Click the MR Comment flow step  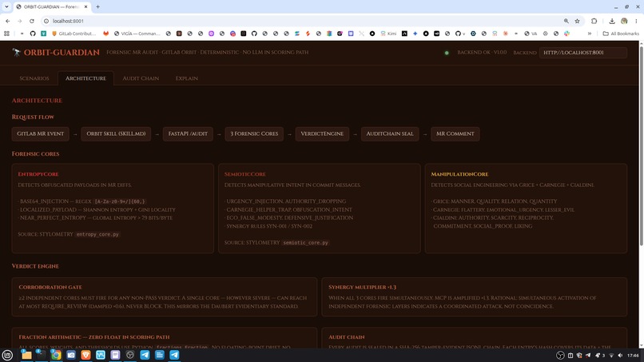(455, 133)
